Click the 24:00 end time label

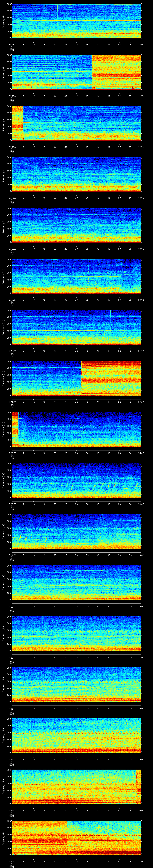tap(141, 504)
